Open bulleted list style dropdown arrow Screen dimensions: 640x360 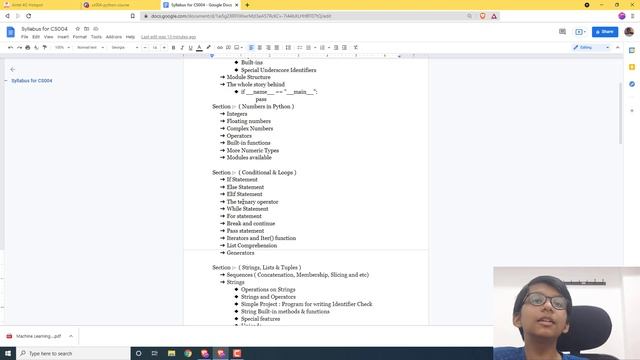click(x=315, y=48)
